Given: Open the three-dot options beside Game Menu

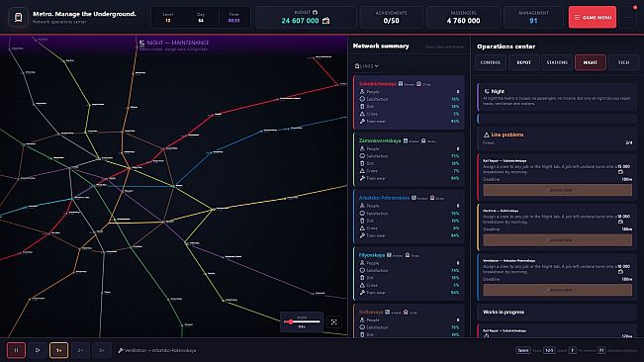Looking at the screenshot, I should (x=628, y=18).
